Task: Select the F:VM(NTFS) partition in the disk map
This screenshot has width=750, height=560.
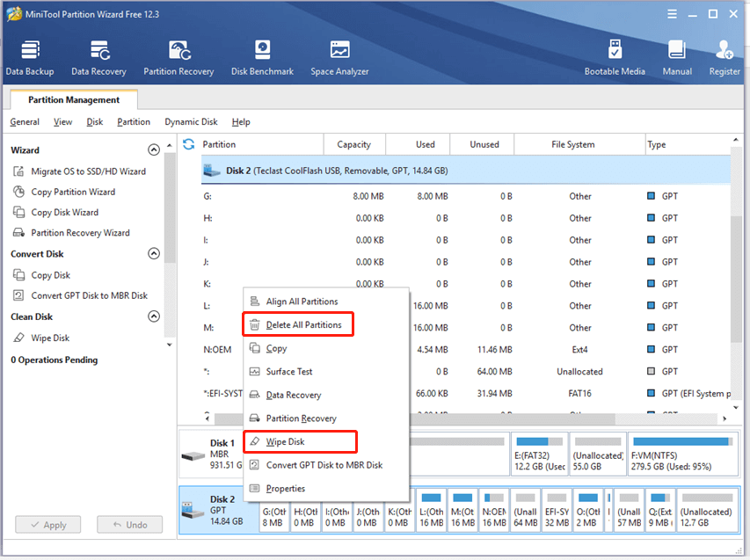Action: pyautogui.click(x=682, y=454)
